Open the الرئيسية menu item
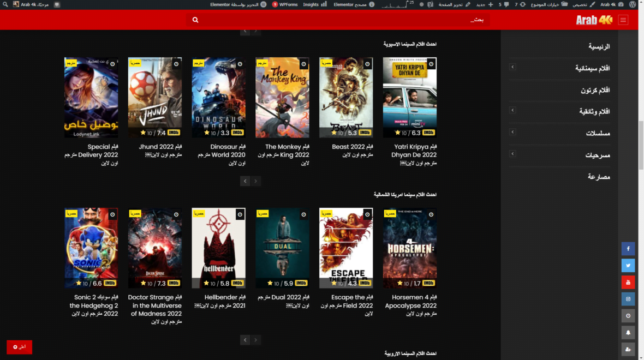644x360 pixels. tap(600, 46)
